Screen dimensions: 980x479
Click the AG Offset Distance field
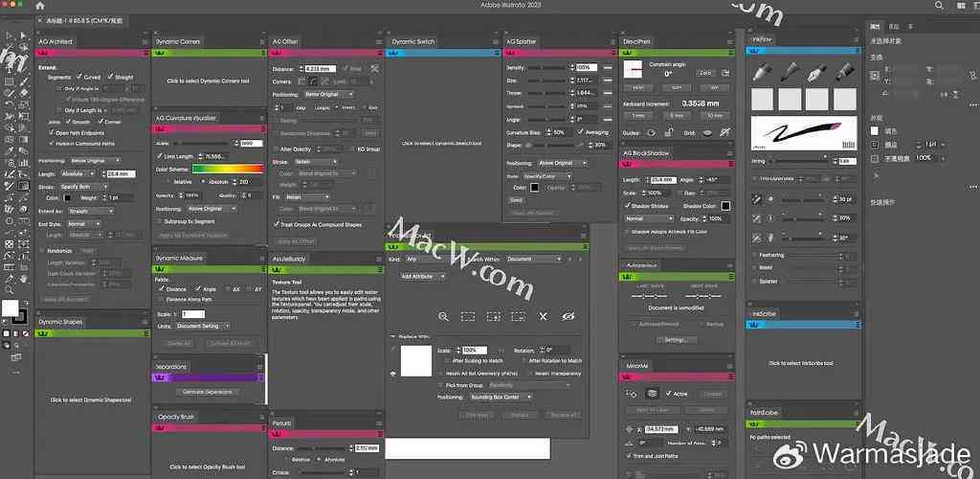click(x=321, y=69)
